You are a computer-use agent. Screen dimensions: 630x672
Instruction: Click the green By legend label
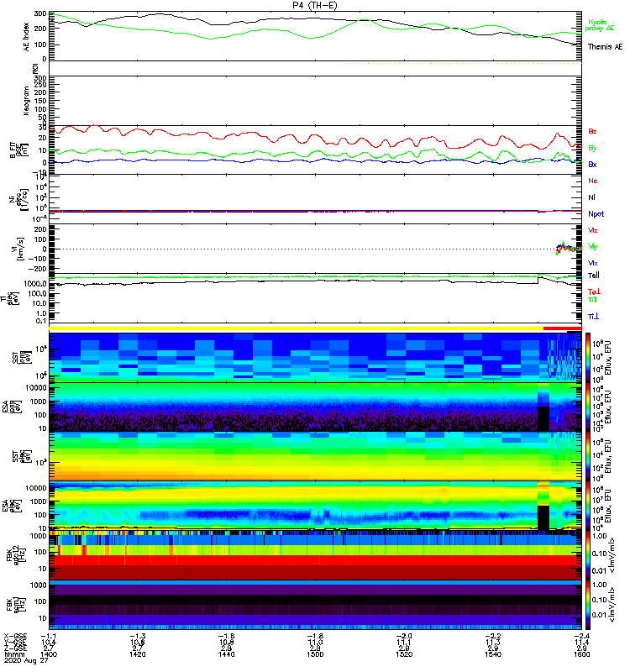click(592, 149)
